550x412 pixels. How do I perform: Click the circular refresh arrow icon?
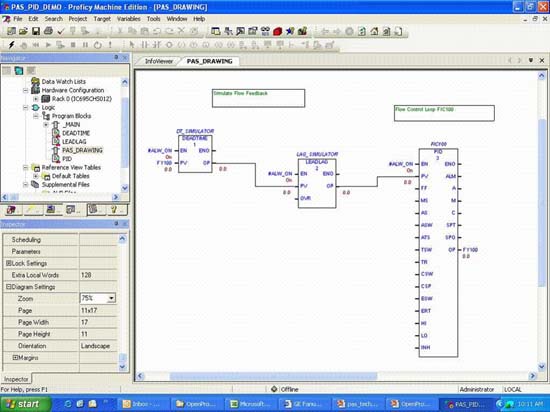click(98, 45)
